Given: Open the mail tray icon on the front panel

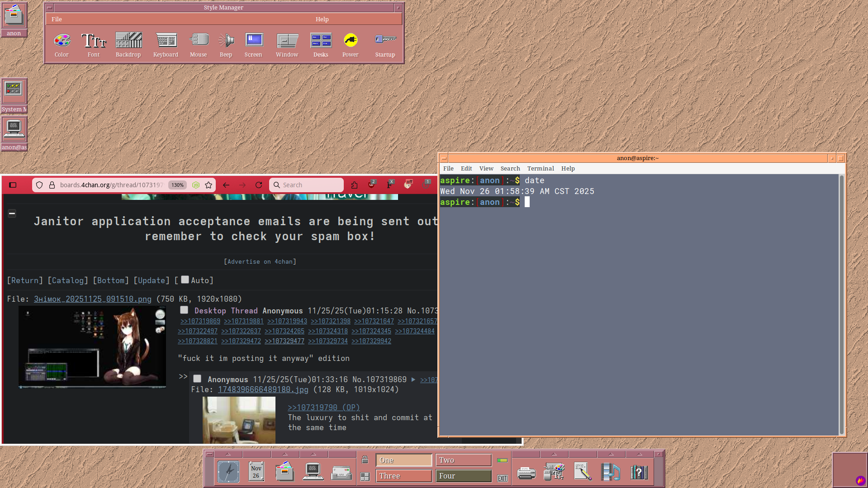Looking at the screenshot, I should (342, 473).
